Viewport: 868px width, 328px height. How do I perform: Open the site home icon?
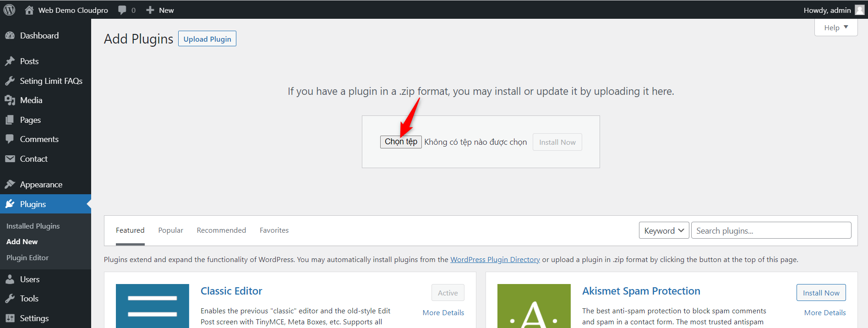click(29, 10)
